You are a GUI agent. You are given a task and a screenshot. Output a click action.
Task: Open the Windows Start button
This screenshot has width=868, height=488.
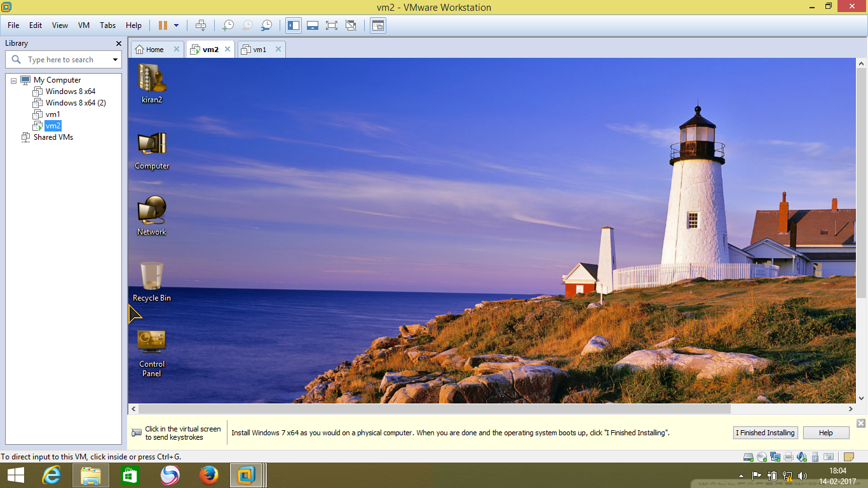[16, 475]
